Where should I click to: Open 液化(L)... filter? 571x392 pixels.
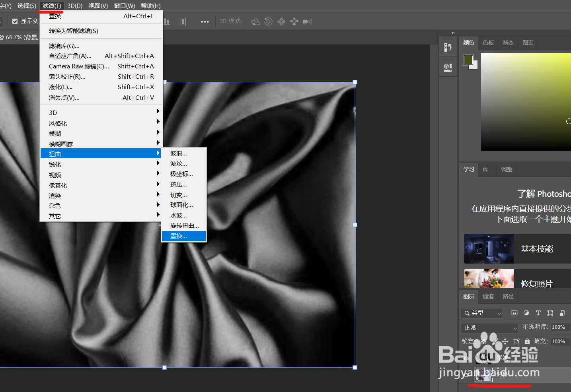click(x=101, y=87)
